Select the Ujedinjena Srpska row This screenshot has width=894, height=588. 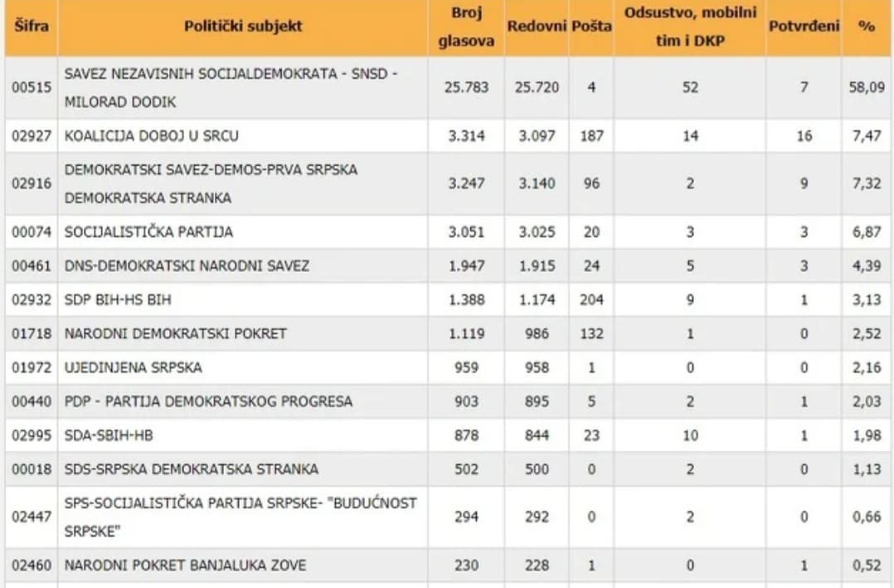pyautogui.click(x=134, y=367)
